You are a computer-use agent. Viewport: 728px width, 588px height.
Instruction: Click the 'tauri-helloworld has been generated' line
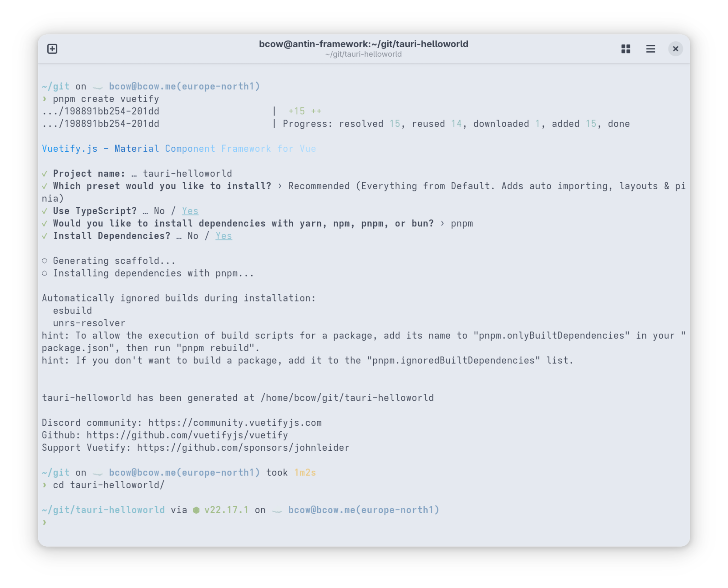238,398
